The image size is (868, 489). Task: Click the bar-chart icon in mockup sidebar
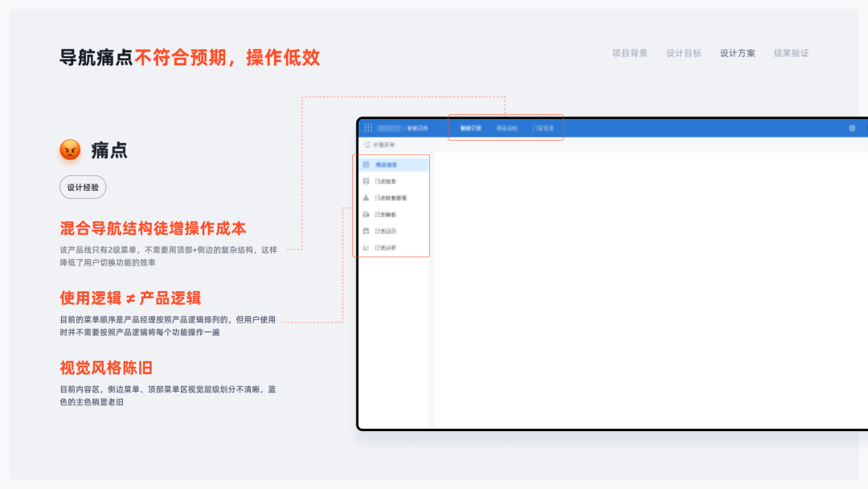(x=366, y=248)
